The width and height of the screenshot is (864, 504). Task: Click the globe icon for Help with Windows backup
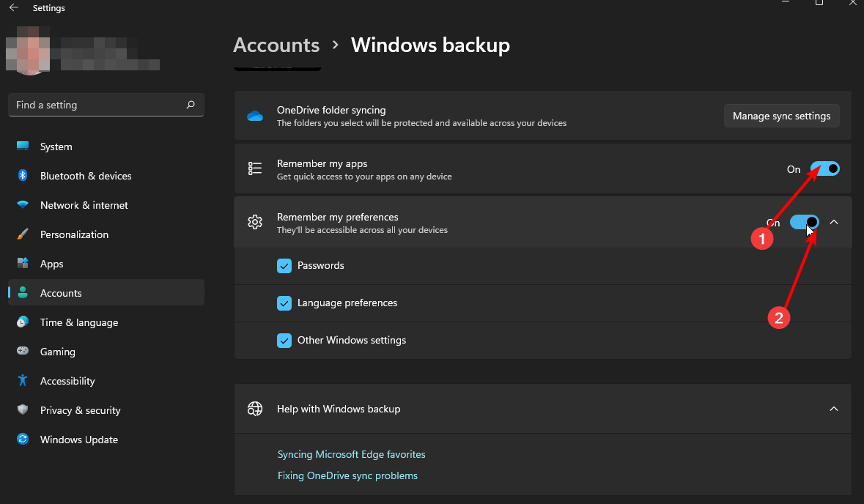click(x=254, y=408)
